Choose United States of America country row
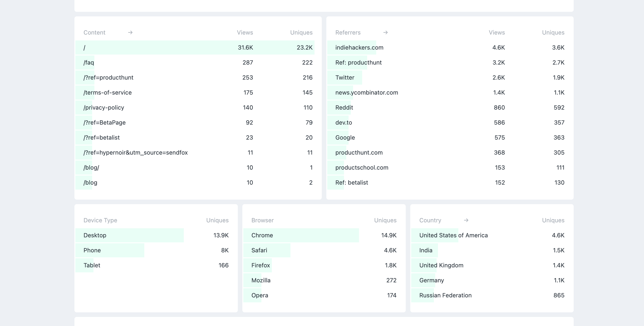644x326 pixels. [x=453, y=235]
